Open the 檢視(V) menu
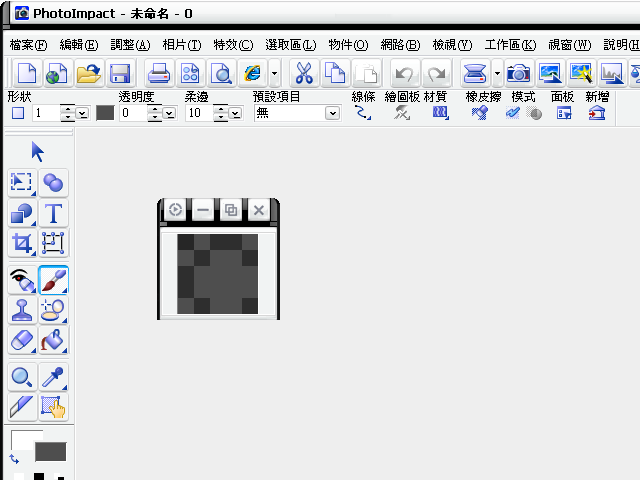640x480 pixels. [452, 44]
